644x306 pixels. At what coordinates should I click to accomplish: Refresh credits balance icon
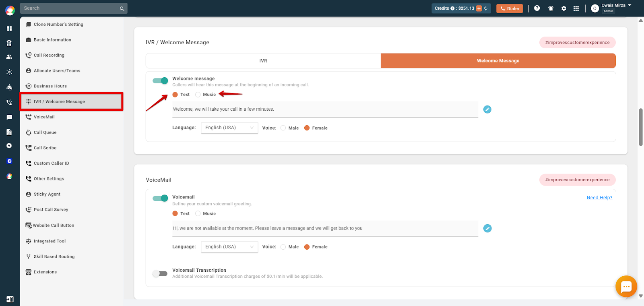click(486, 8)
